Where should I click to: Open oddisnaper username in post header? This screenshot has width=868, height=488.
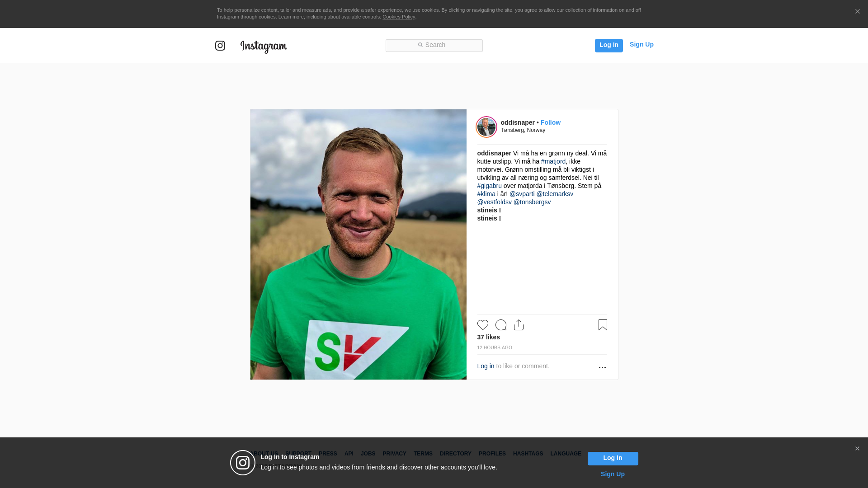coord(518,122)
